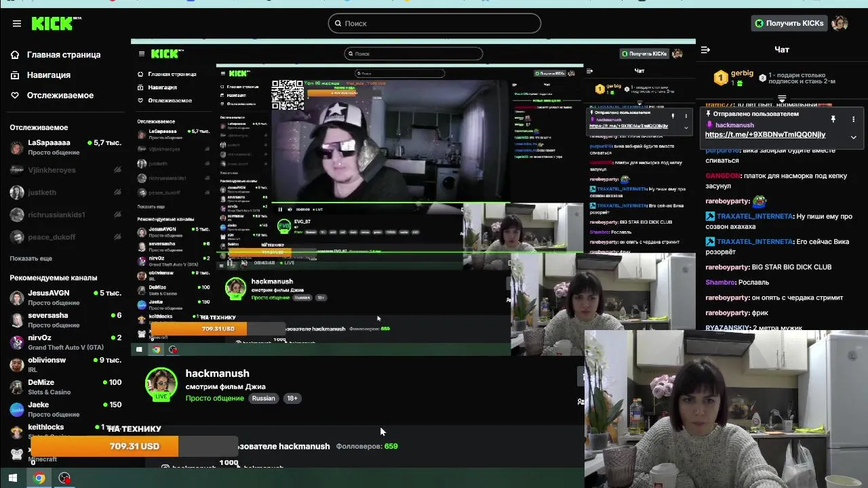868x488 pixels.
Task: Open hackmanush's avatar with the LIVE badge
Action: pyautogui.click(x=161, y=384)
